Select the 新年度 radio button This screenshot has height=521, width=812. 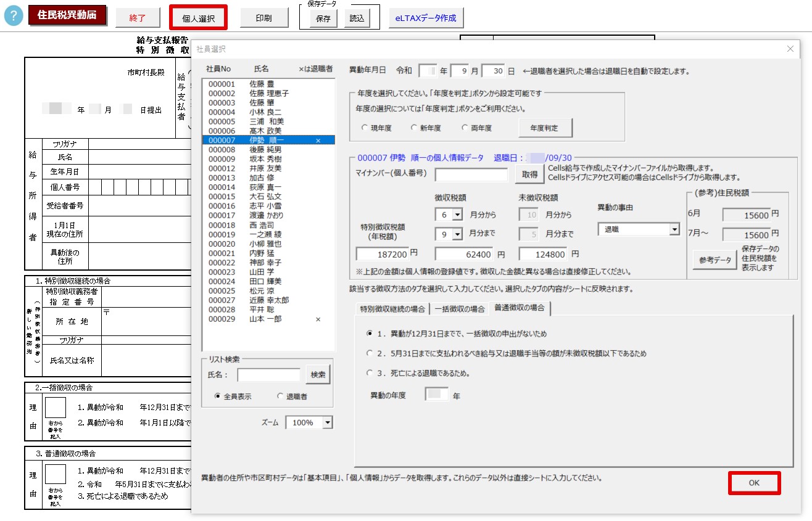point(414,128)
